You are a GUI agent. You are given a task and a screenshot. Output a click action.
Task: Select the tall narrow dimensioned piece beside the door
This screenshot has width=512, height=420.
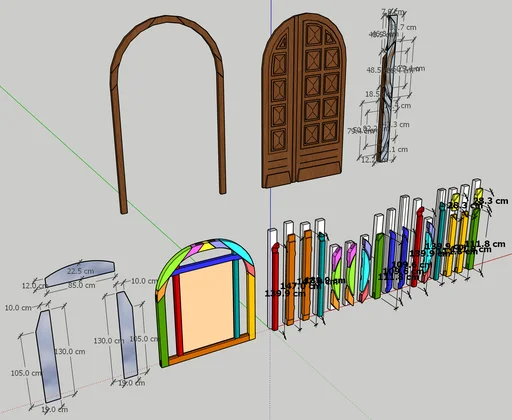coord(387,90)
